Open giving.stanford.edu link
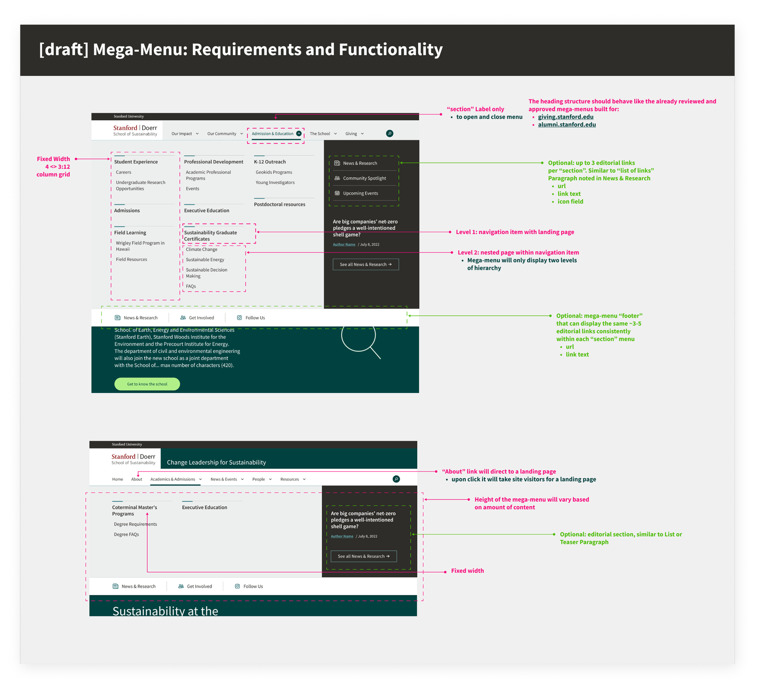 click(566, 117)
